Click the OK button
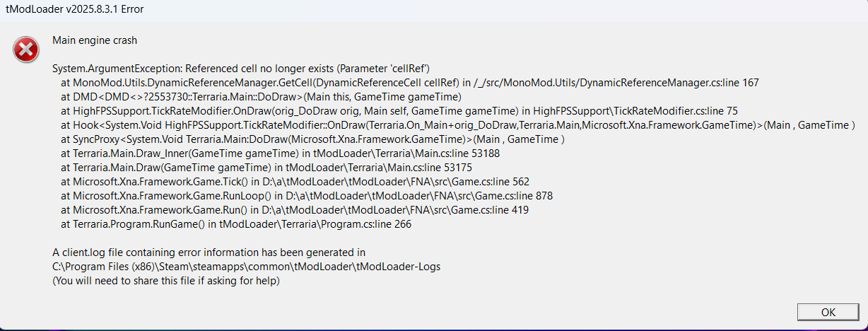Screen dimensions: 868x331 pyautogui.click(x=828, y=312)
